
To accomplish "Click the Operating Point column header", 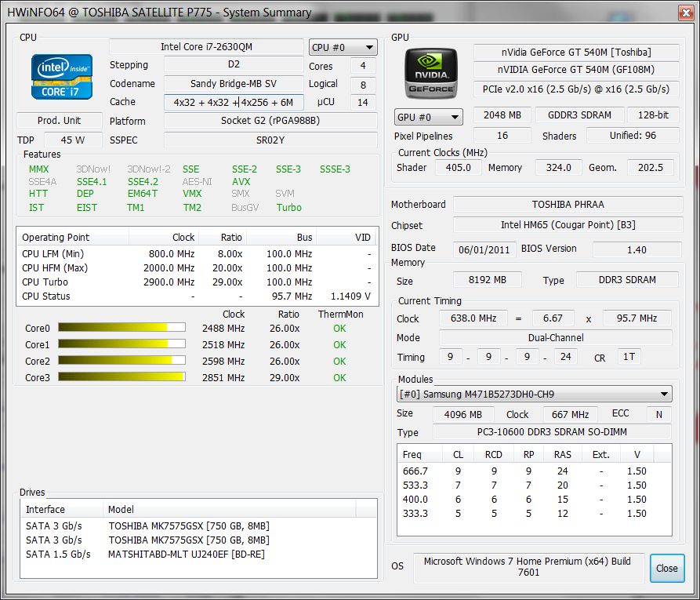I will pyautogui.click(x=73, y=237).
